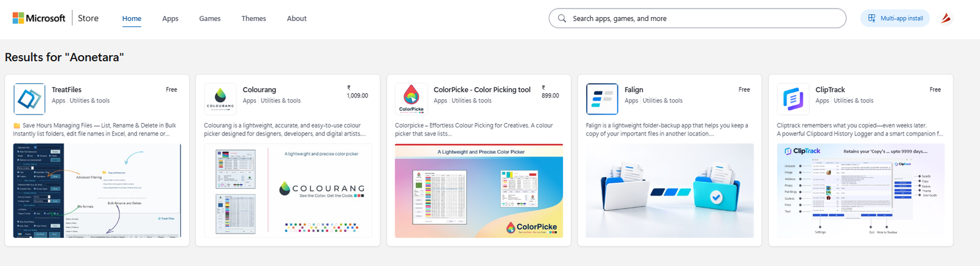Click the Store link in header
This screenshot has height=266, width=980.
tap(88, 18)
